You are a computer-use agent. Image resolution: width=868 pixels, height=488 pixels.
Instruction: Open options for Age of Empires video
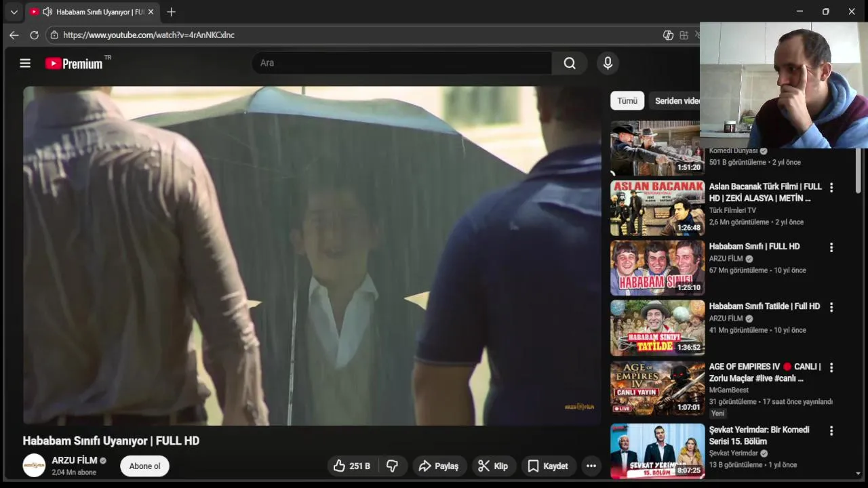pyautogui.click(x=831, y=367)
